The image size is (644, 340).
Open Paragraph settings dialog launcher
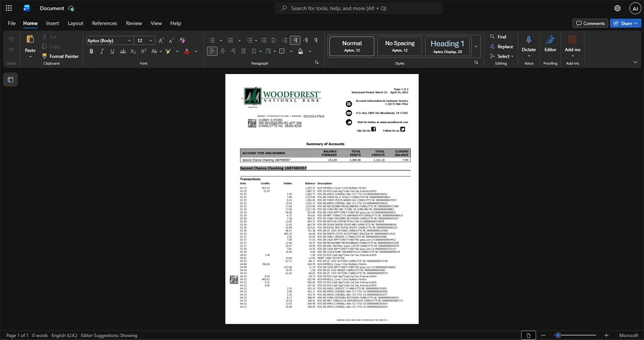pos(317,63)
